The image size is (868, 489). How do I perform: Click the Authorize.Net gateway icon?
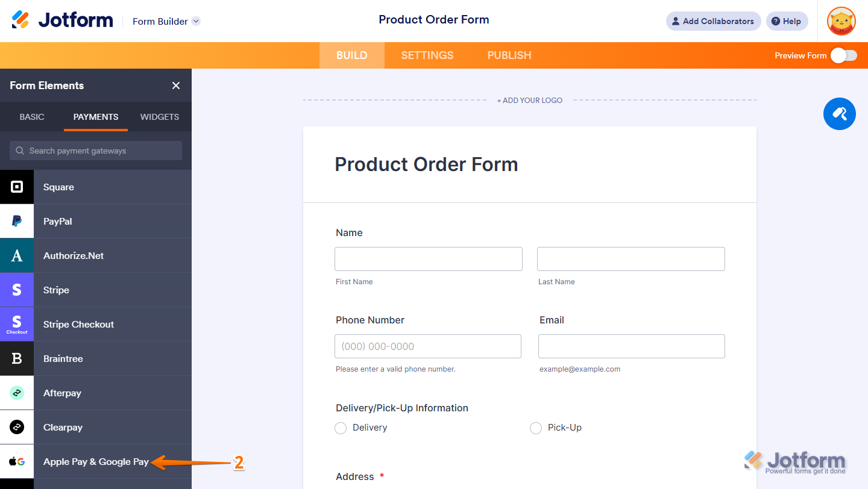[17, 255]
